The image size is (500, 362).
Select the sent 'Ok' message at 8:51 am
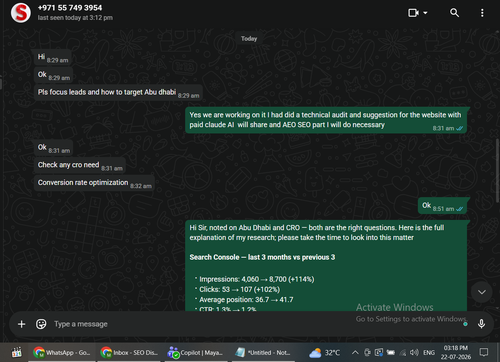[x=443, y=206]
